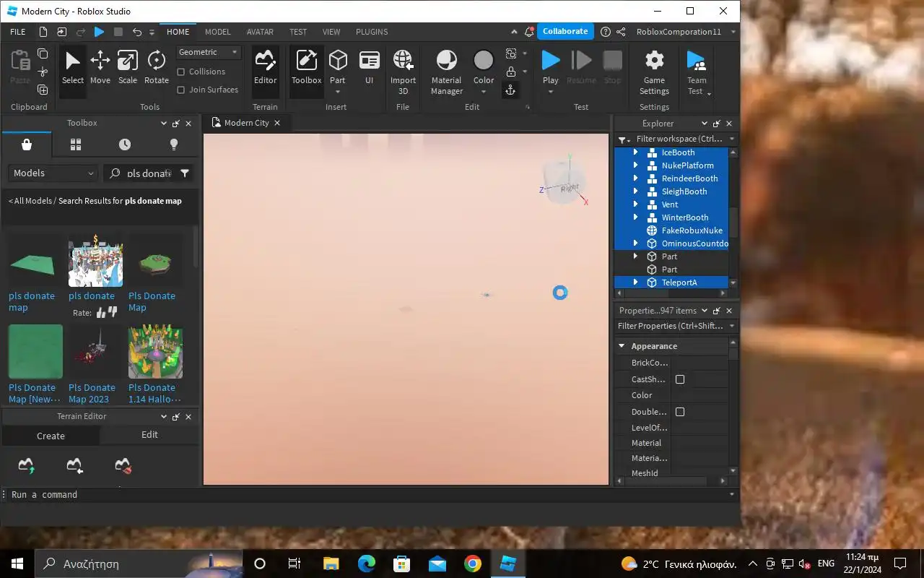Switch to Toolbox Inventory grid tab

pyautogui.click(x=76, y=144)
